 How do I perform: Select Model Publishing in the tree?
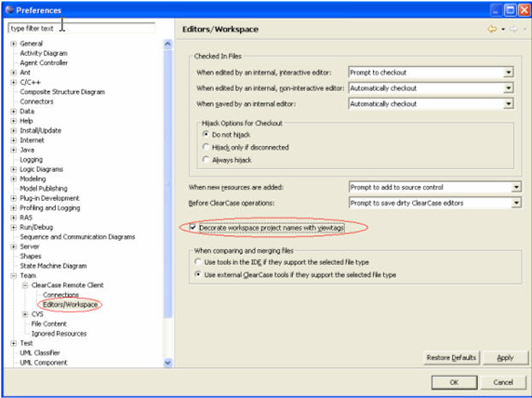[44, 189]
